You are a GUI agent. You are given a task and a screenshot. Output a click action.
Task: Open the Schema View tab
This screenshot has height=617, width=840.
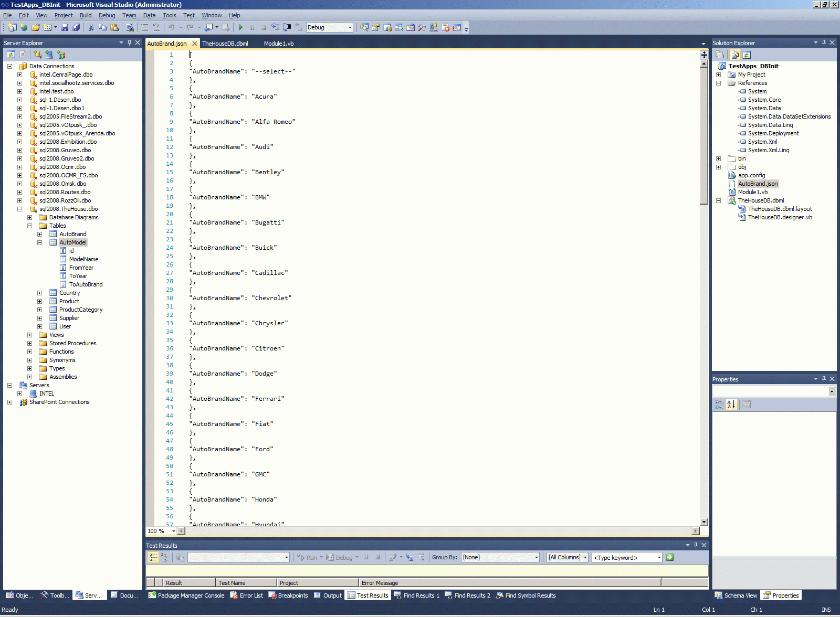coord(736,595)
